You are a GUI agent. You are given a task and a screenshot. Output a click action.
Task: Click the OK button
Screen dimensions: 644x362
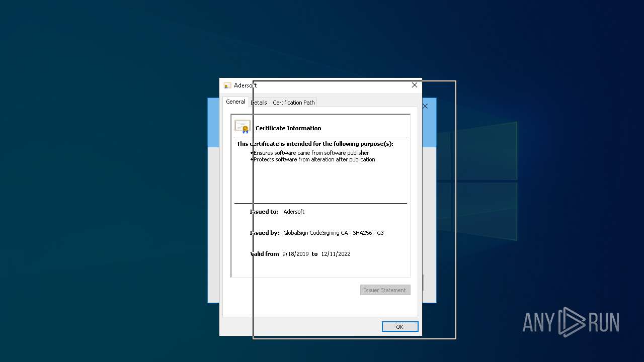coord(400,327)
